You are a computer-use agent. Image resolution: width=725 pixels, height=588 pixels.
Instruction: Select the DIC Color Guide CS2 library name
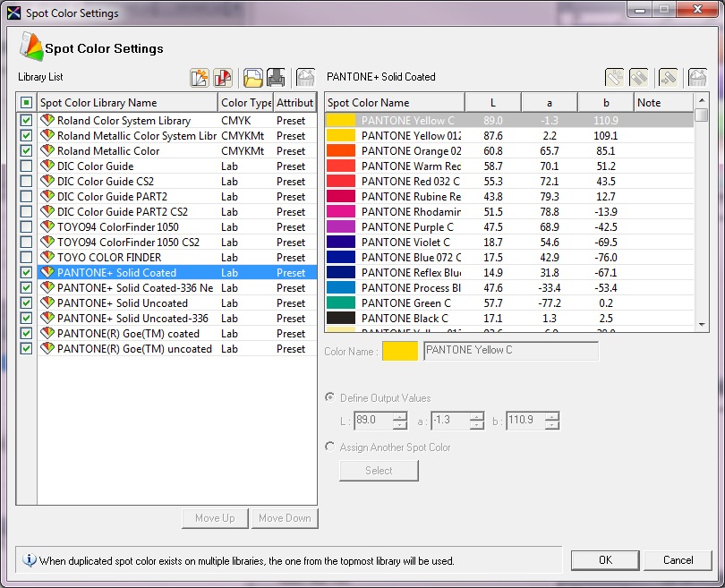pyautogui.click(x=106, y=181)
